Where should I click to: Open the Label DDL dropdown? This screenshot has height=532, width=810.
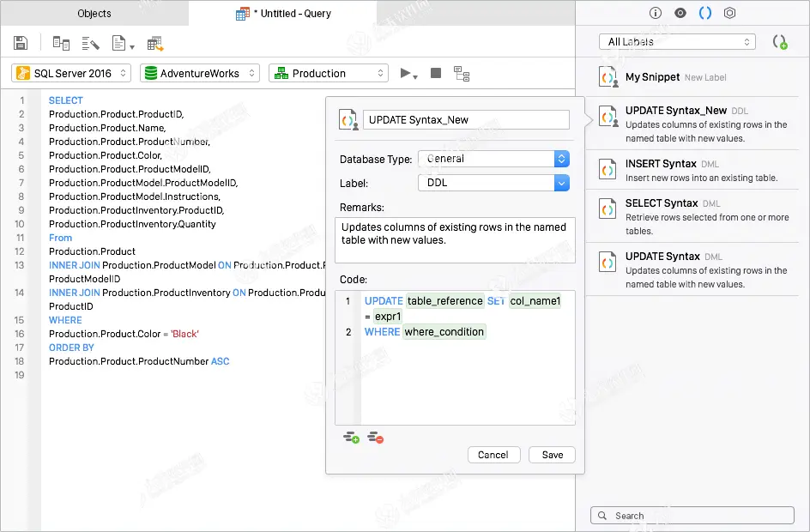tap(493, 183)
